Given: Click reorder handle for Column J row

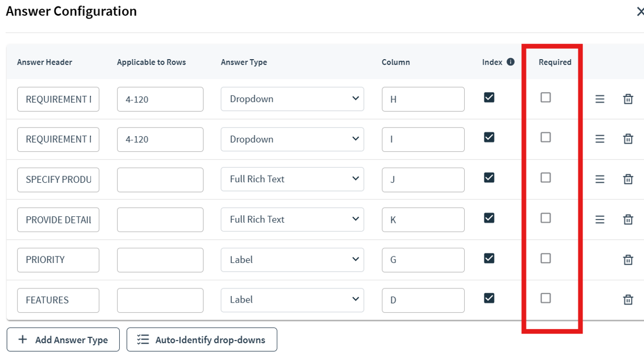Looking at the screenshot, I should [600, 179].
